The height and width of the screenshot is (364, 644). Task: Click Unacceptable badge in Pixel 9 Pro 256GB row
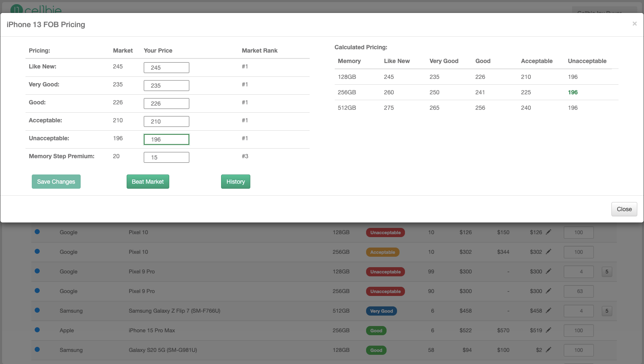pos(385,291)
